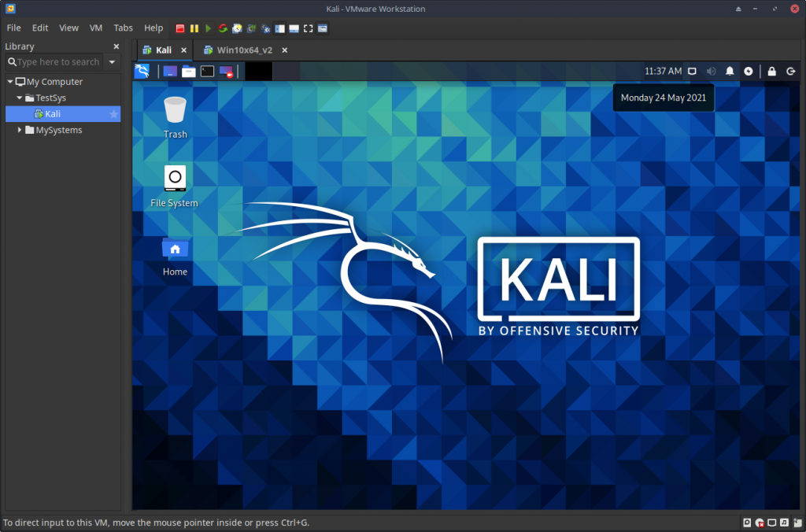Open the Help menu
806x532 pixels.
pyautogui.click(x=153, y=28)
